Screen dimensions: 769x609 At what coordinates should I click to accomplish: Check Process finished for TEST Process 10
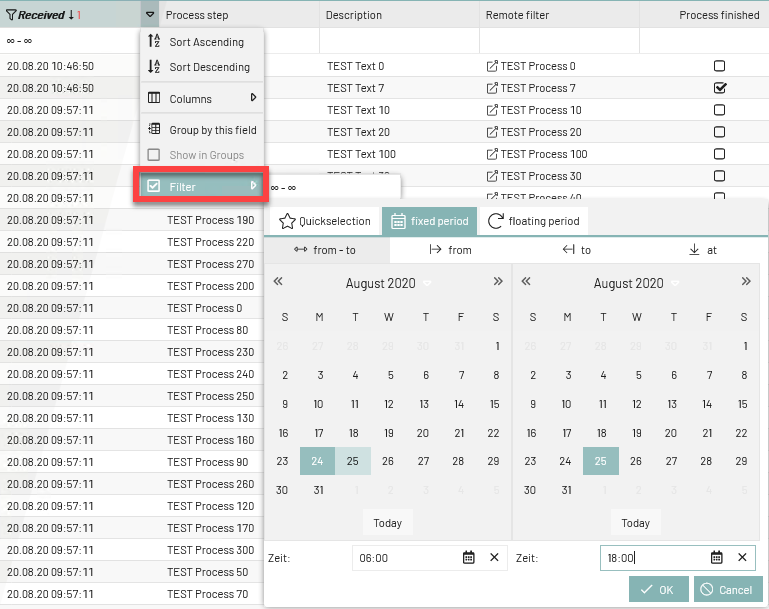click(x=719, y=110)
